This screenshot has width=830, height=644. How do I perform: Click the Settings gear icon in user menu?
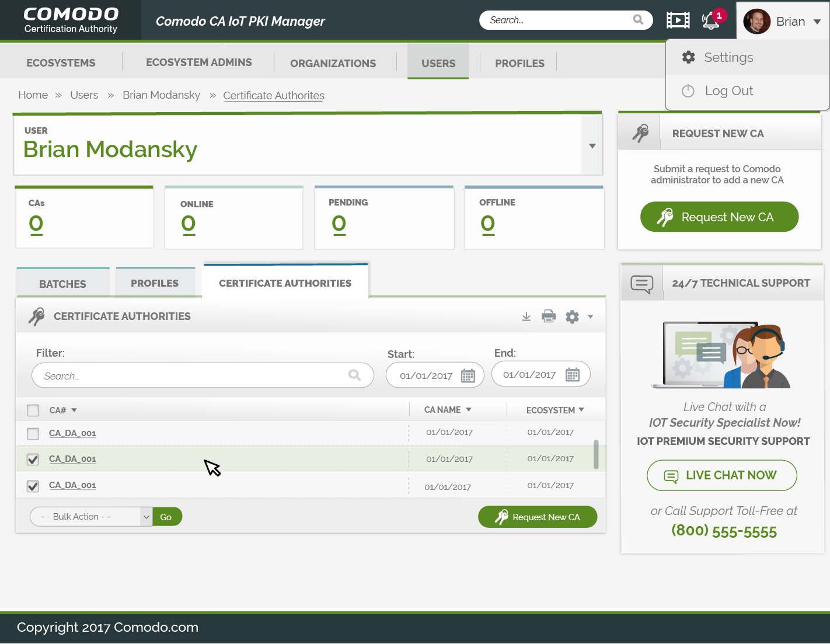pyautogui.click(x=689, y=57)
